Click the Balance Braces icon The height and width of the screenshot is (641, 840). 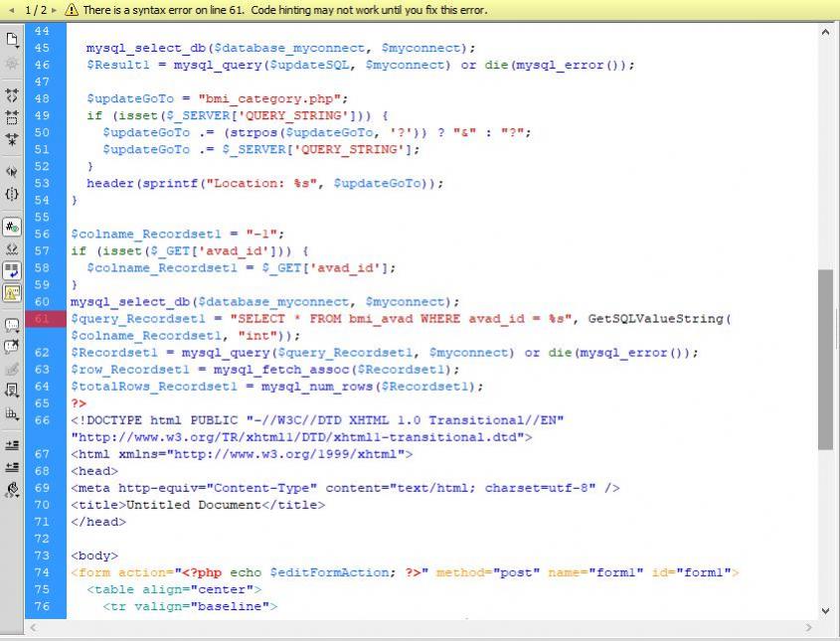(12, 194)
